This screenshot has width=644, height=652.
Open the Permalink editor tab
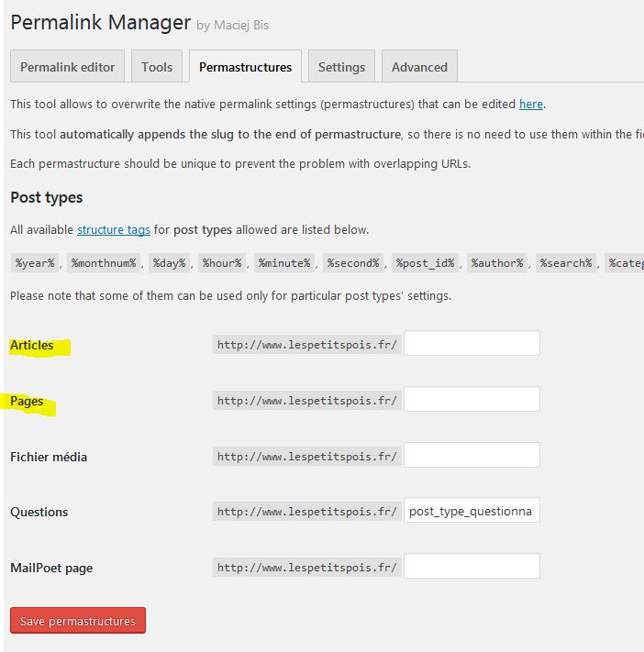pos(68,67)
